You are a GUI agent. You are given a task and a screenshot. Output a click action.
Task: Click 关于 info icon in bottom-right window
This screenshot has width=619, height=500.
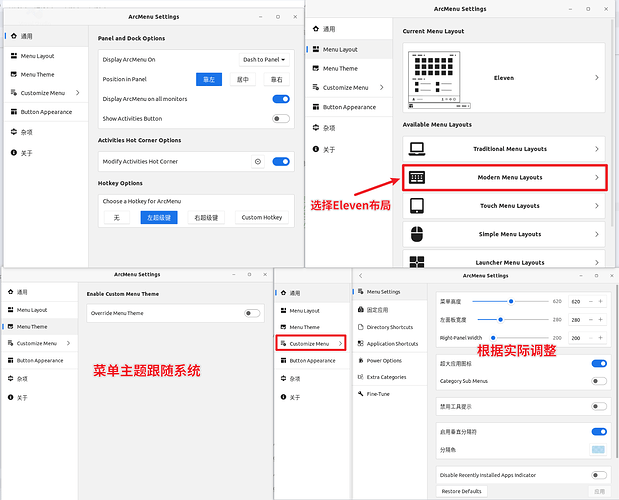click(x=283, y=397)
